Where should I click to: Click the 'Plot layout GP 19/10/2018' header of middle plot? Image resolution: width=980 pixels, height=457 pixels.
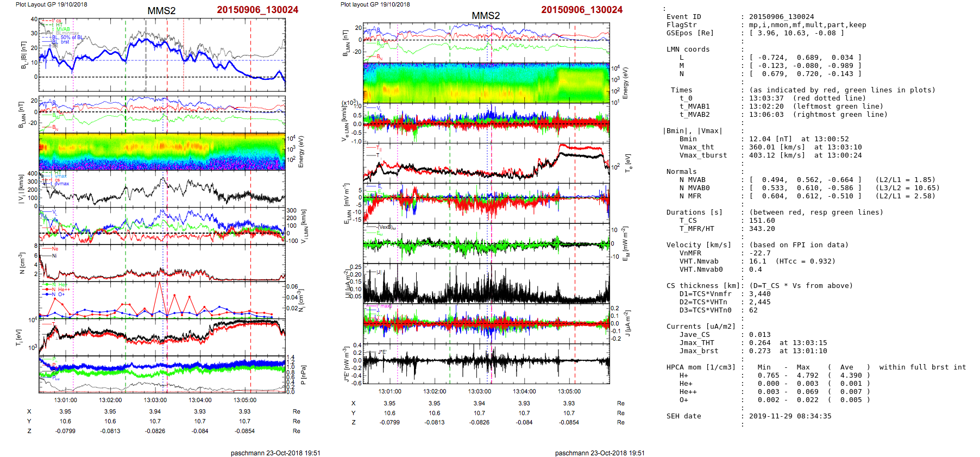(375, 4)
